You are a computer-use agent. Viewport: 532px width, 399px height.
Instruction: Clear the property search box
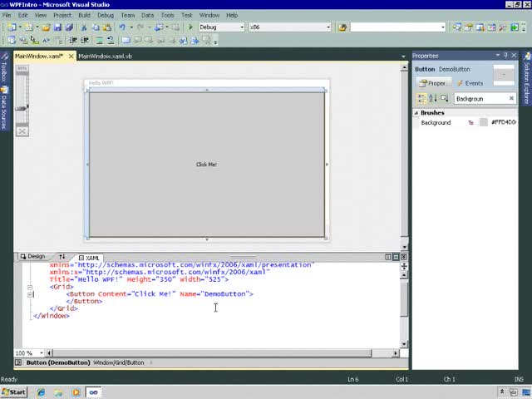[511, 98]
